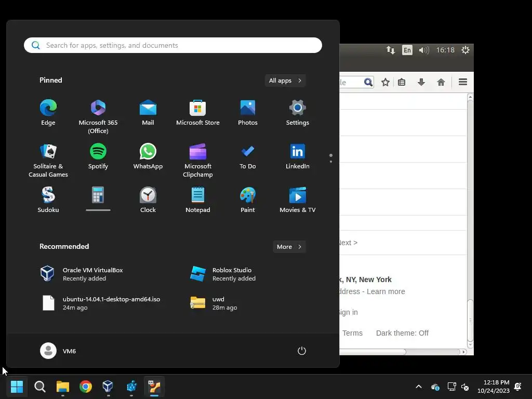Open Ubuntu sound volume indicator

click(x=424, y=50)
